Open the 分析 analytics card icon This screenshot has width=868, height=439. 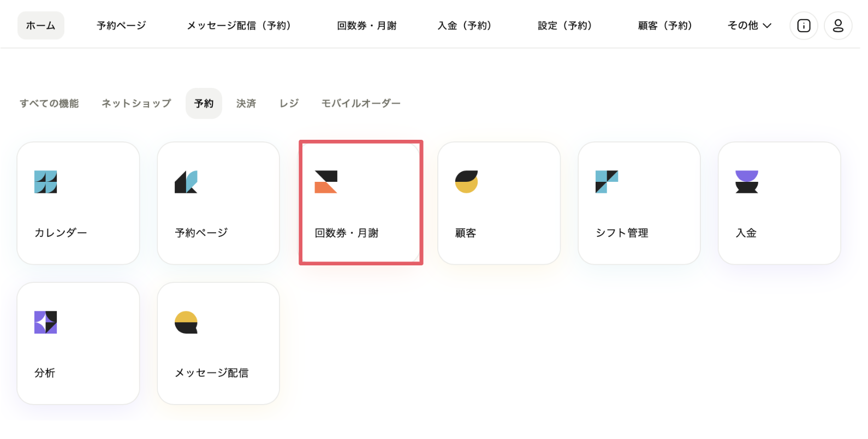[46, 322]
